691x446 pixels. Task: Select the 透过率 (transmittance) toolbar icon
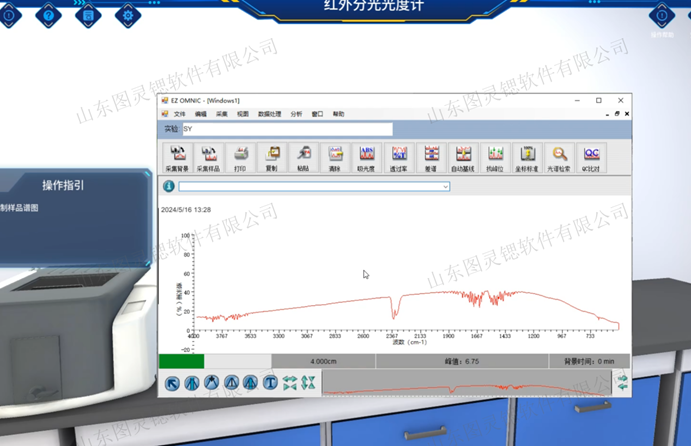399,157
